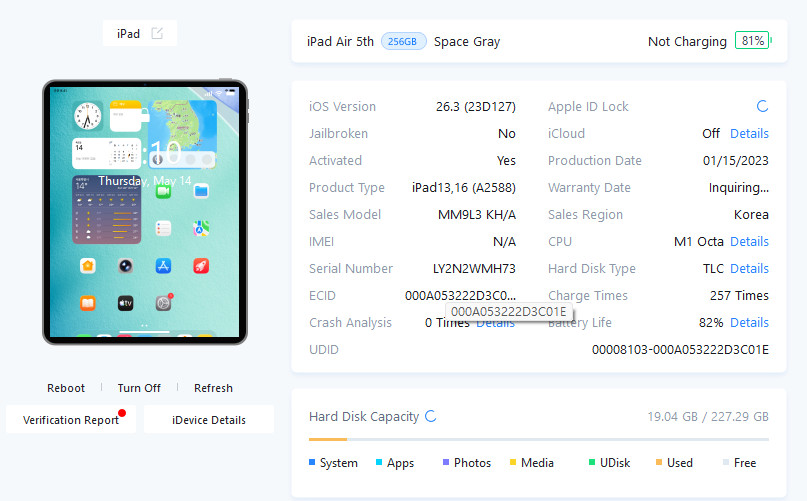
Task: Click the IMEI value N/A
Action: [504, 241]
